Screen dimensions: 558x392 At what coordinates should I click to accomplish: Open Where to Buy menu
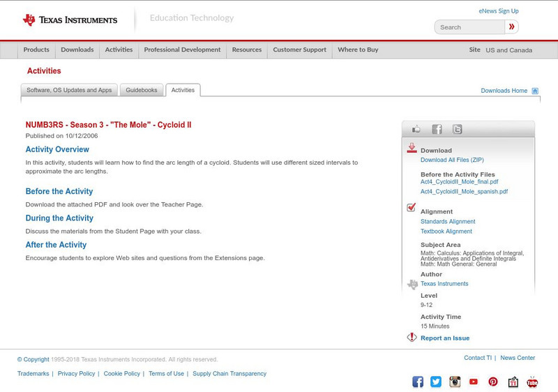pos(358,50)
